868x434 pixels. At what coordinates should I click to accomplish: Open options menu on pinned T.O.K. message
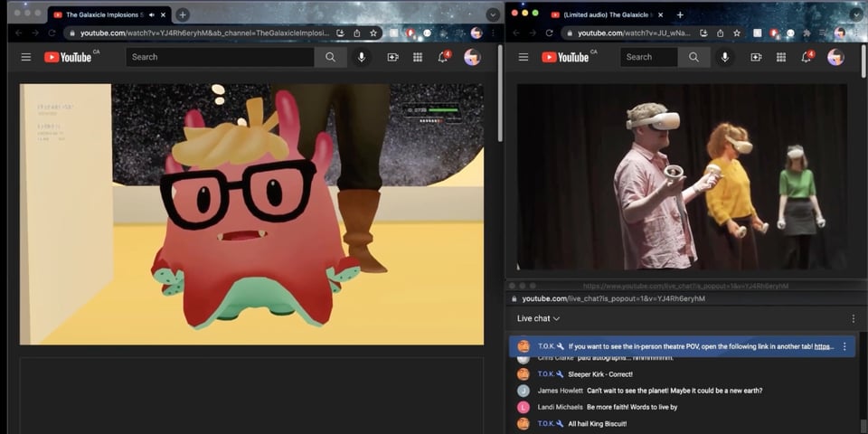pos(844,346)
